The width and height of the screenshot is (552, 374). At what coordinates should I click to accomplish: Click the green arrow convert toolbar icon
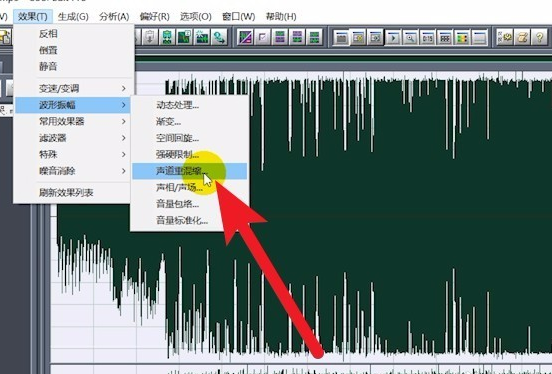click(x=219, y=37)
